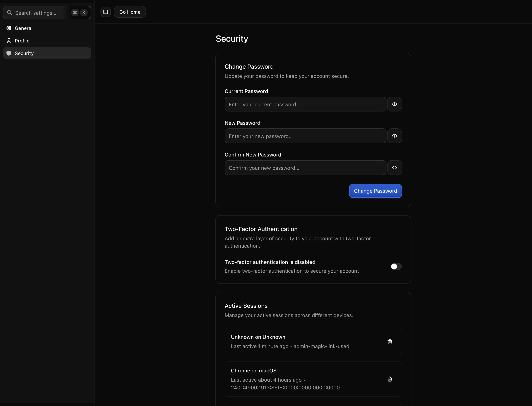Select the 'Chrome on macOS' session title
The image size is (532, 406).
[x=254, y=371]
